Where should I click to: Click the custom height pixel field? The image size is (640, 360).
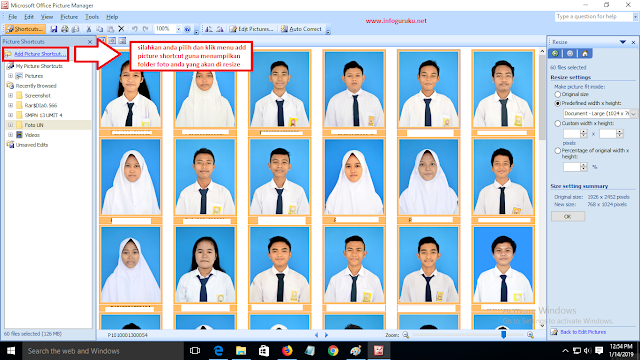(608, 133)
